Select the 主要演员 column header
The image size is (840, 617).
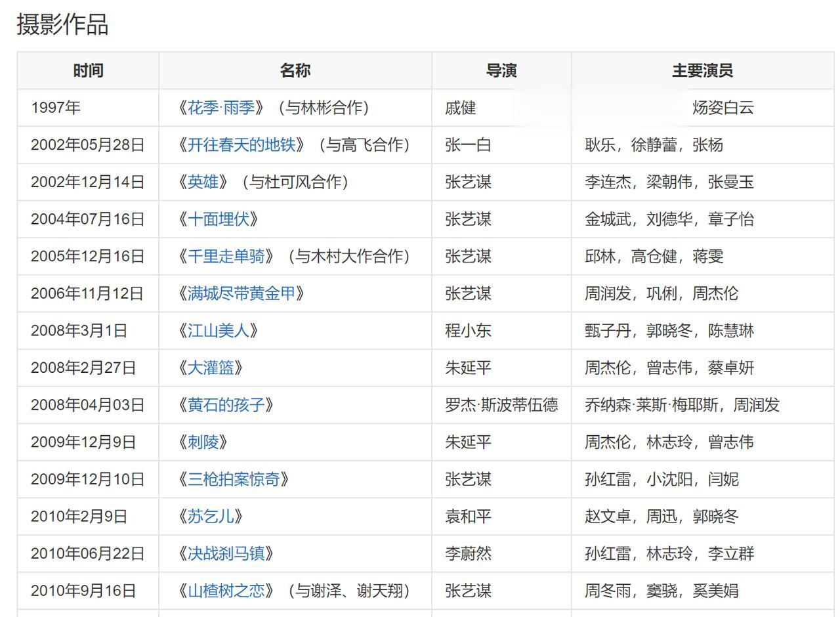(x=702, y=70)
